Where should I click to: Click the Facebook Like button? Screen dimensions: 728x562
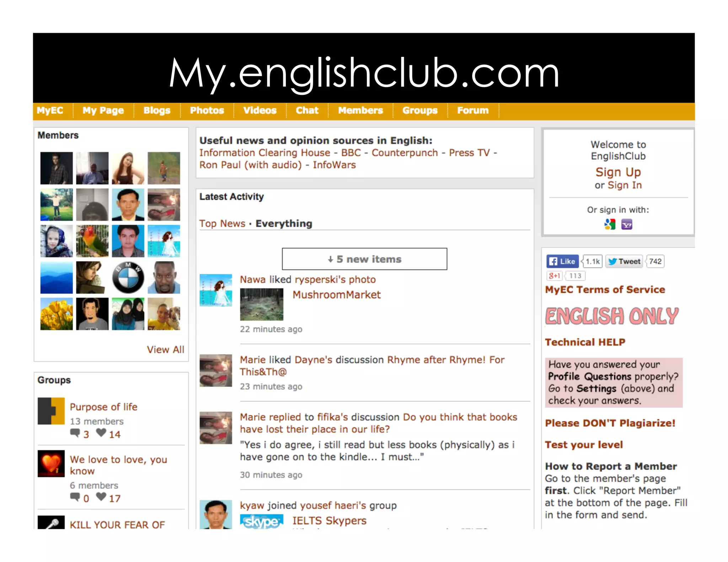pyautogui.click(x=562, y=261)
